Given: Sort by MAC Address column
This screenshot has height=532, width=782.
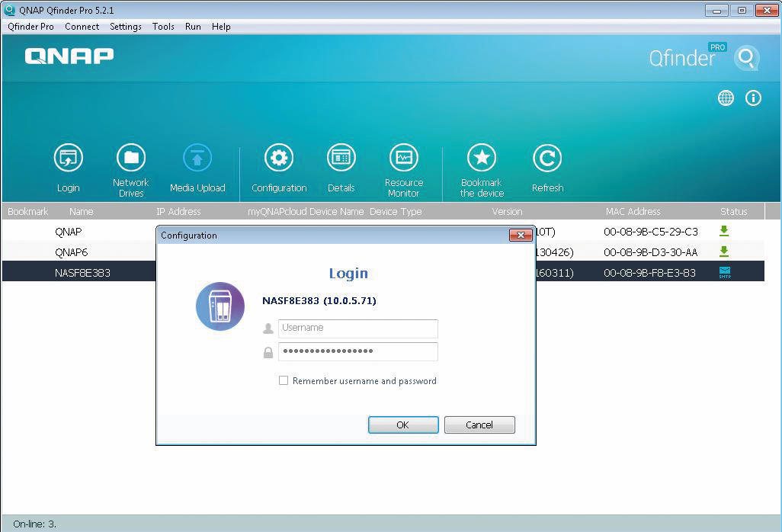Looking at the screenshot, I should [633, 211].
